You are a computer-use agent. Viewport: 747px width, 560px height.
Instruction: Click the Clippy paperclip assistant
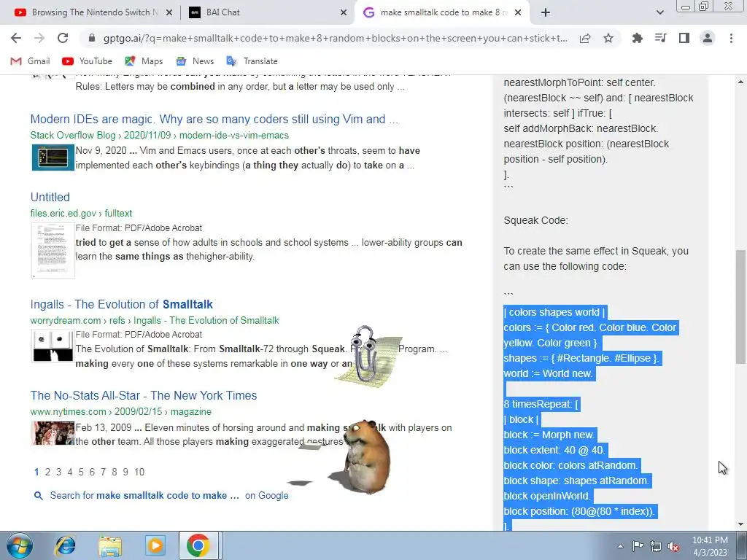click(x=365, y=355)
